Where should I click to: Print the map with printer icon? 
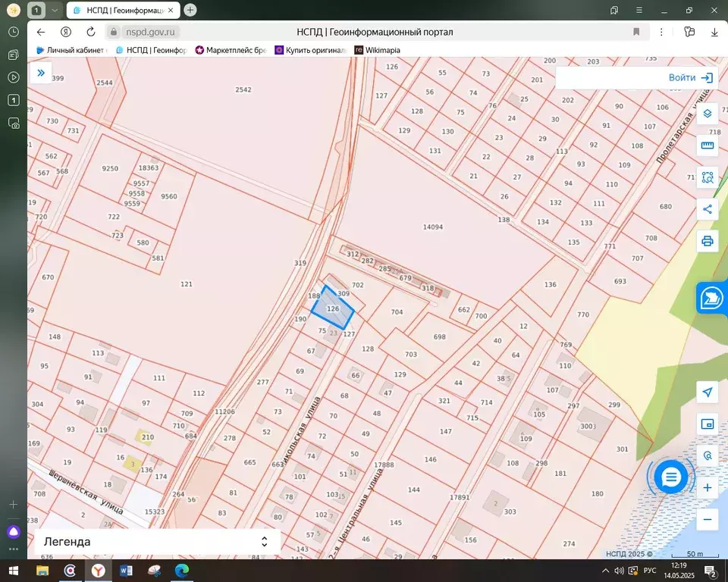point(707,241)
